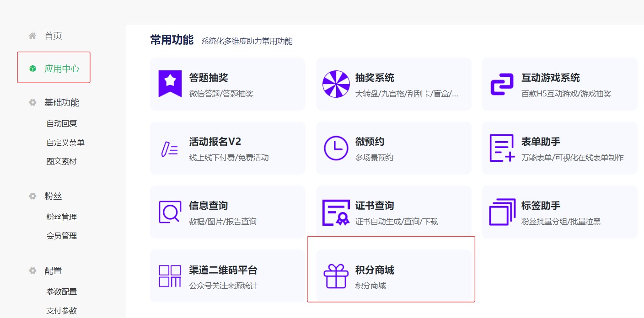The width and height of the screenshot is (644, 318).
Task: Click the 答题抽奖 star bookmark icon
Action: click(x=170, y=84)
